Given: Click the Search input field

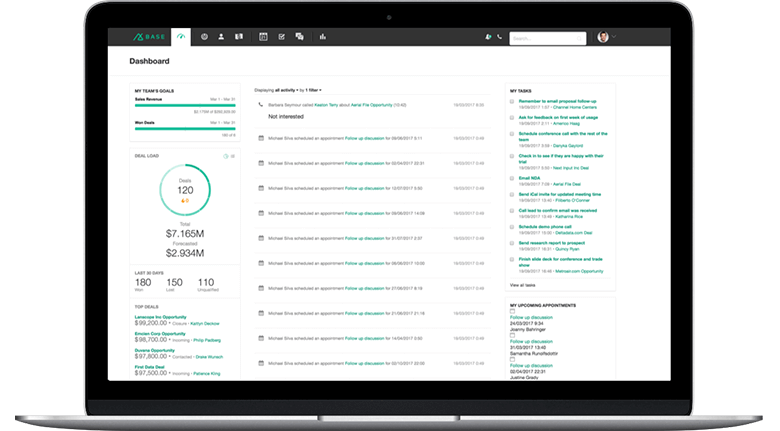Looking at the screenshot, I should pyautogui.click(x=548, y=38).
